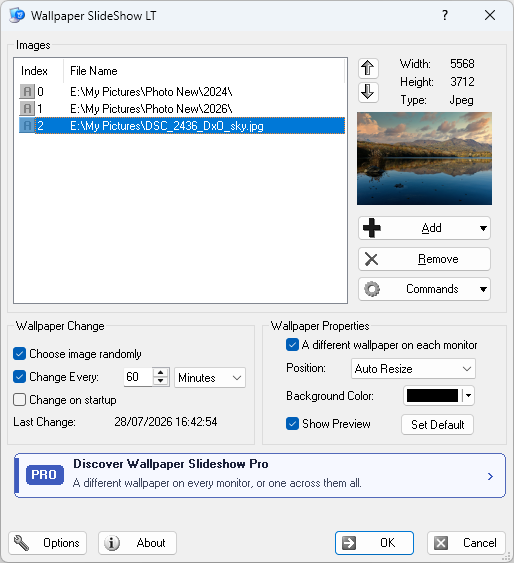514x563 pixels.
Task: Open the Add button dropdown arrow
Action: (x=483, y=228)
